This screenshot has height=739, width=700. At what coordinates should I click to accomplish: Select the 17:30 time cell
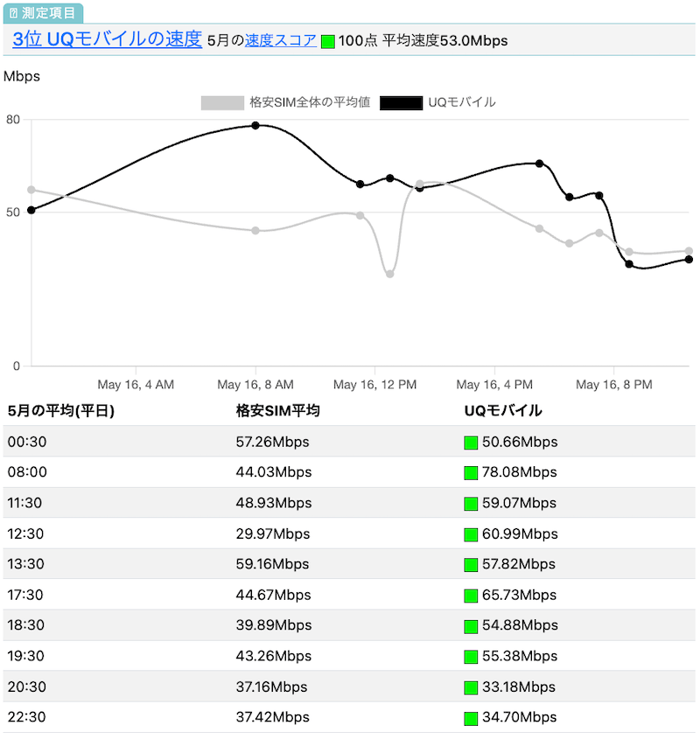pos(25,596)
